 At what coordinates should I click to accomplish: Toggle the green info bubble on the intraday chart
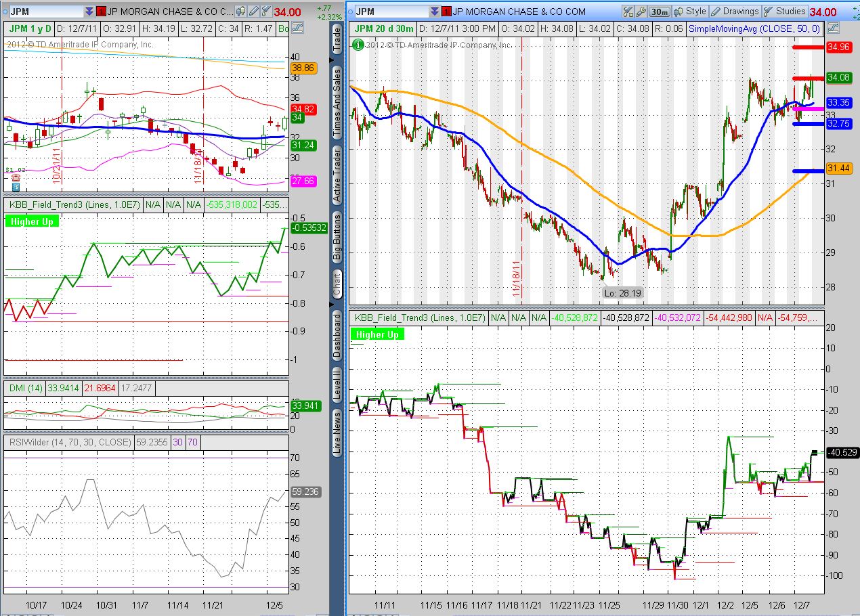(357, 45)
